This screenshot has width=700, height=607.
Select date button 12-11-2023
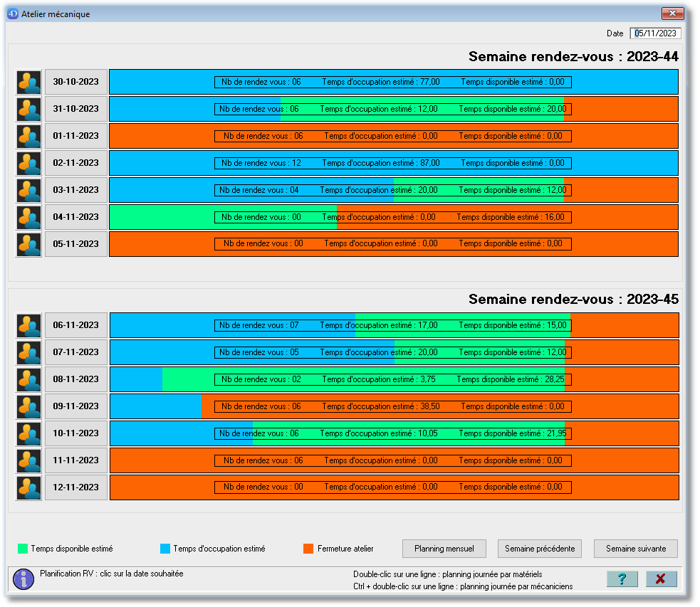pos(76,487)
